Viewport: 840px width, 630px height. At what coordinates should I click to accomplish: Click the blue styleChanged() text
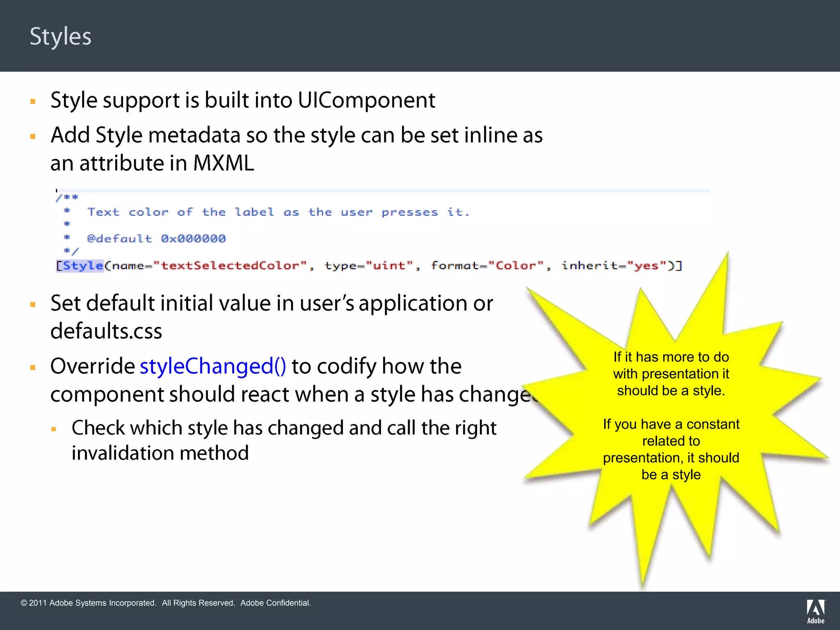coord(213,366)
